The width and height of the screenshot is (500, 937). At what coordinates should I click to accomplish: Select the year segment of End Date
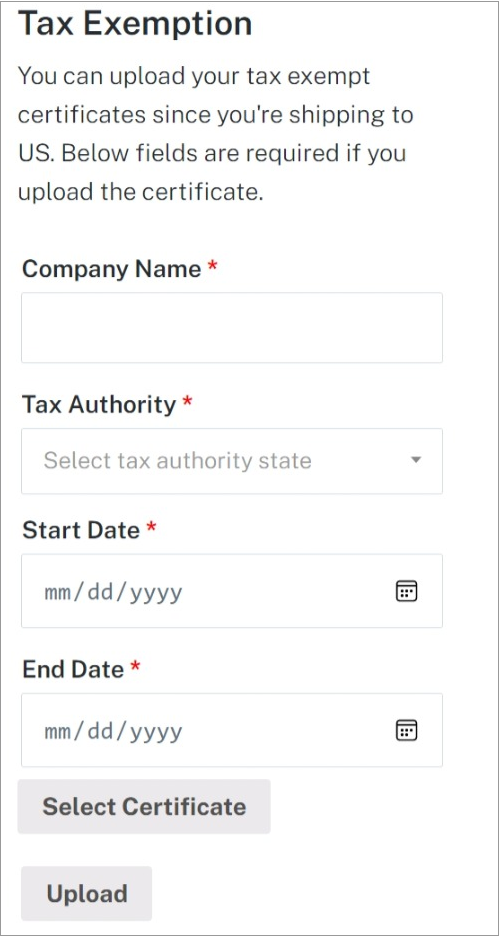(x=157, y=733)
